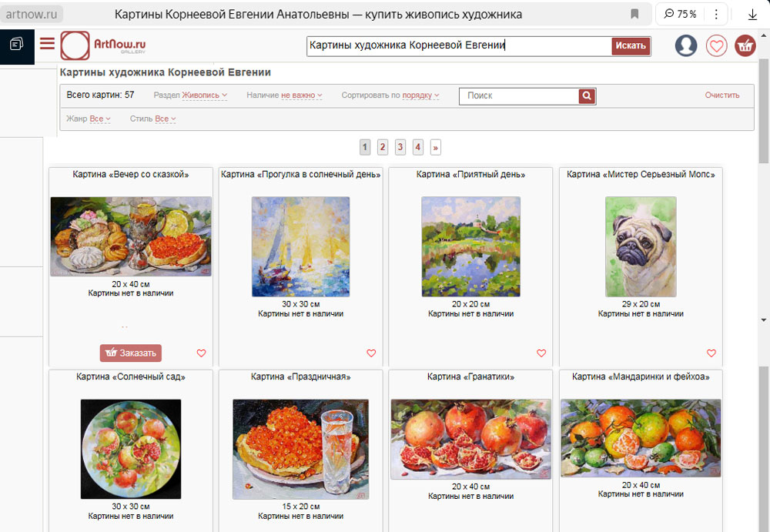Open the pomegranates still life thumbnail
The image size is (770, 532).
pyautogui.click(x=470, y=439)
